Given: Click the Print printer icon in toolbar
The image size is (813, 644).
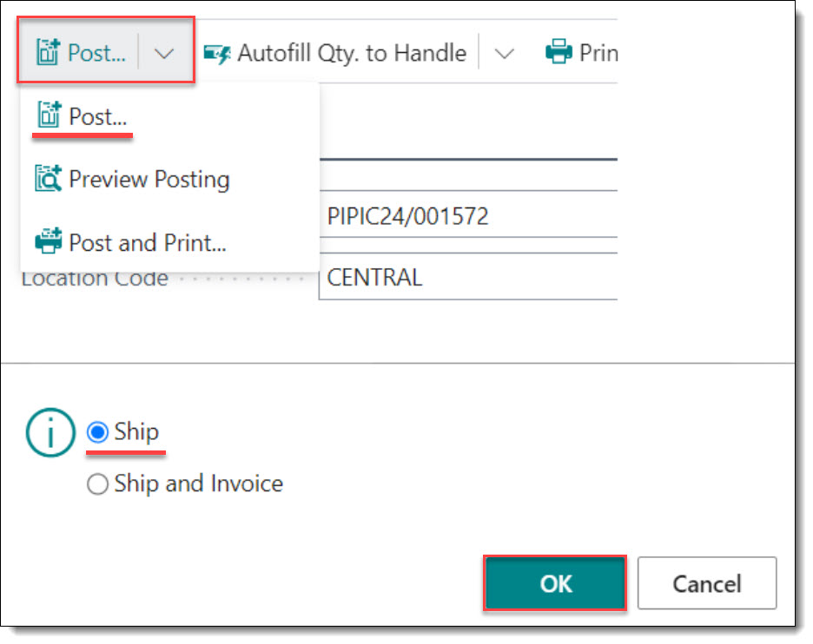Looking at the screenshot, I should point(559,52).
